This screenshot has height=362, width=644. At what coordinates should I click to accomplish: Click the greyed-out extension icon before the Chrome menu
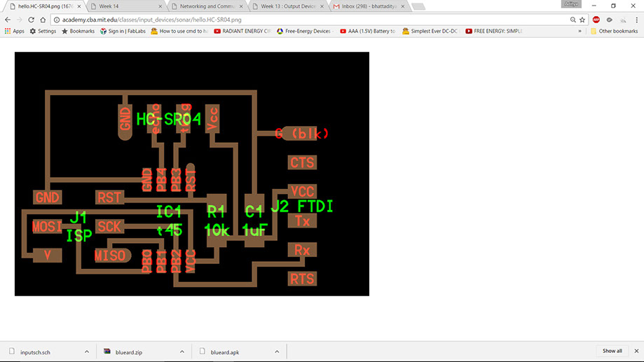point(623,20)
